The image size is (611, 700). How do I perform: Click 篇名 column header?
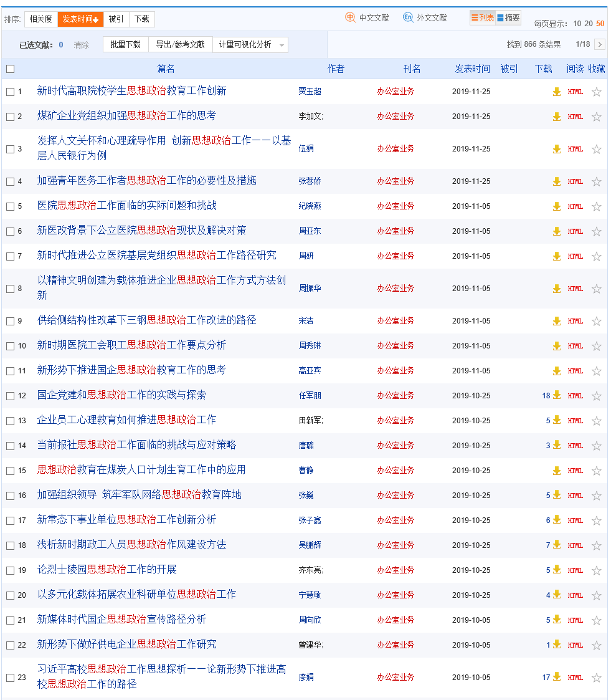point(166,69)
